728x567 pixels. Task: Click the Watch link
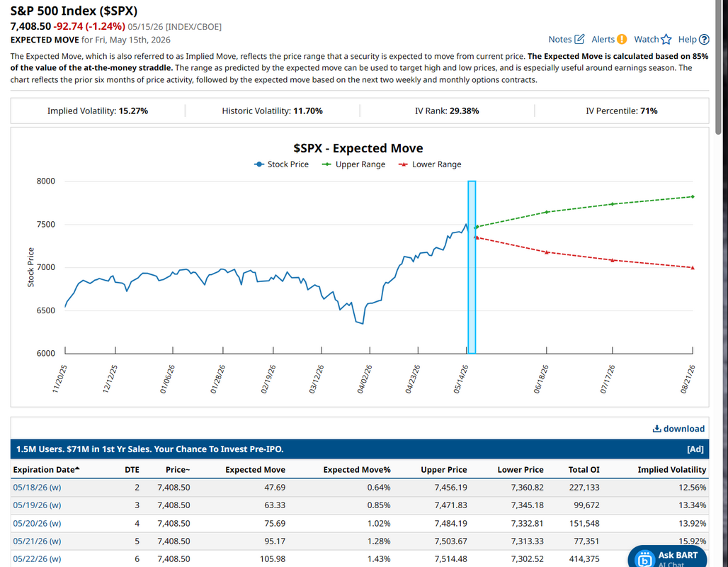tap(647, 40)
